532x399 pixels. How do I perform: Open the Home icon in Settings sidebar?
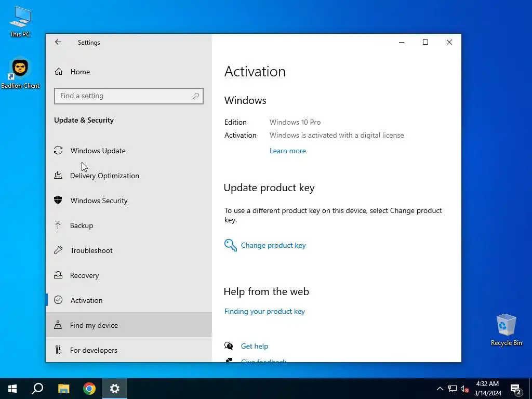point(58,72)
